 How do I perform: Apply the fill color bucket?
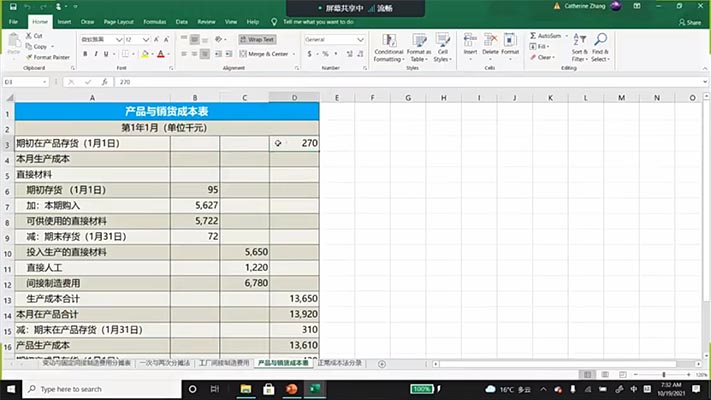point(145,54)
